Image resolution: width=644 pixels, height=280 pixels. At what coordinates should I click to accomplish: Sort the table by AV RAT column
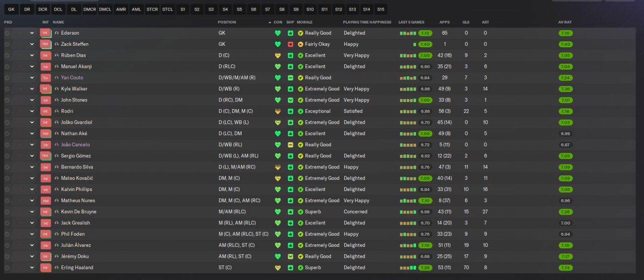click(x=565, y=22)
